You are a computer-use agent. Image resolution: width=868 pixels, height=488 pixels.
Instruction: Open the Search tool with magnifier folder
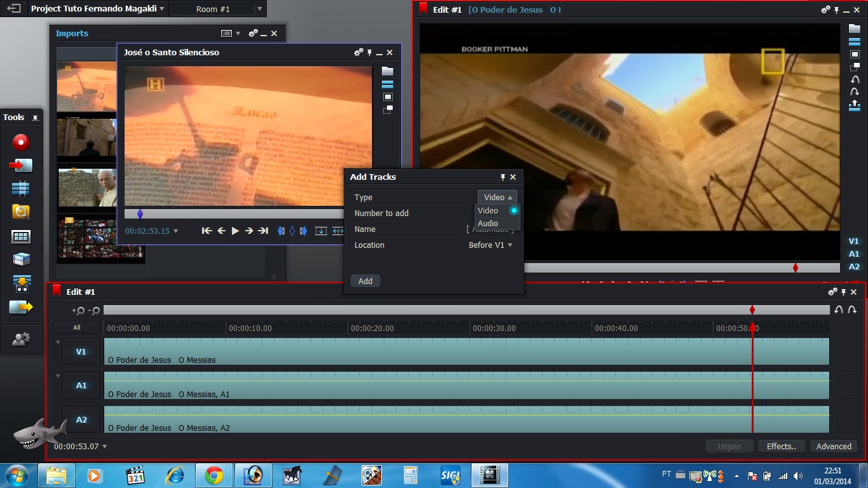coord(21,212)
